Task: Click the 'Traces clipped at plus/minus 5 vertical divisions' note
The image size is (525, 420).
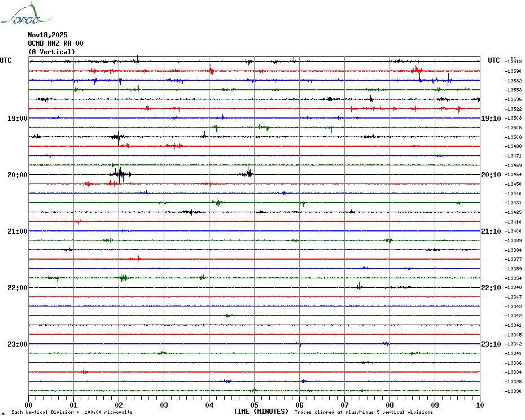Action: tap(364, 412)
